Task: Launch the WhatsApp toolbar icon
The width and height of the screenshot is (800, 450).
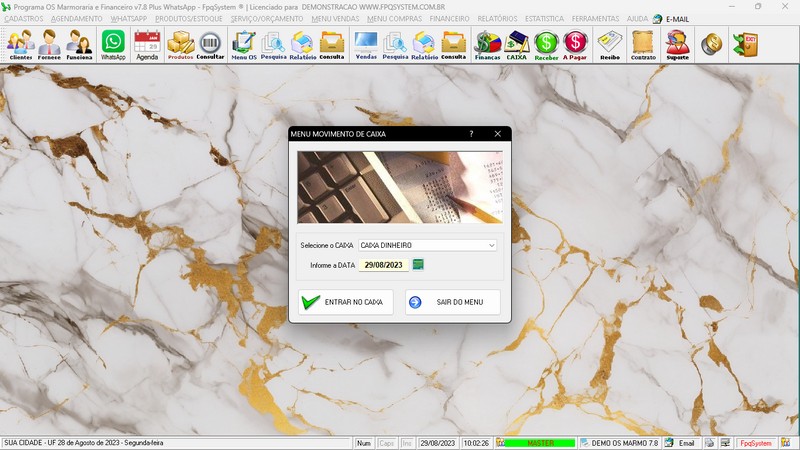Action: tap(113, 44)
